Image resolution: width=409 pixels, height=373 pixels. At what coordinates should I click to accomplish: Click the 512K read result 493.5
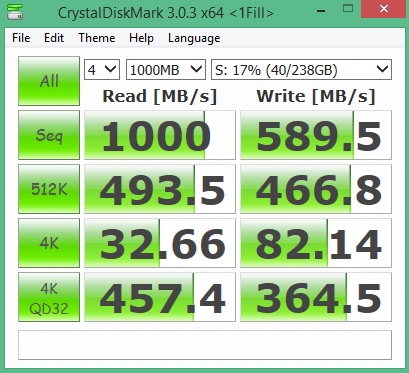(x=160, y=189)
